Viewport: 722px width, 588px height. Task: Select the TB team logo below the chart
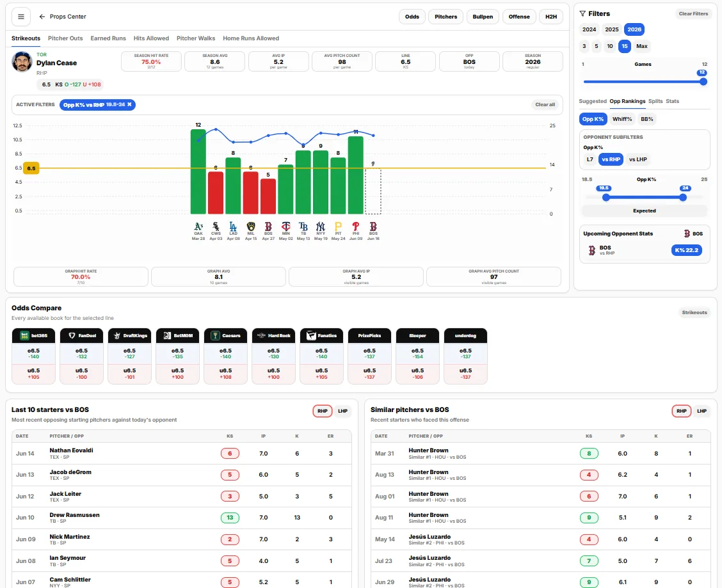303,226
